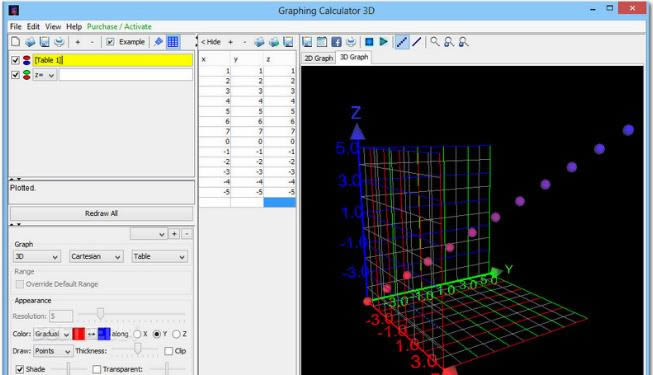
Task: Open the Draw Points dropdown
Action: (x=53, y=351)
